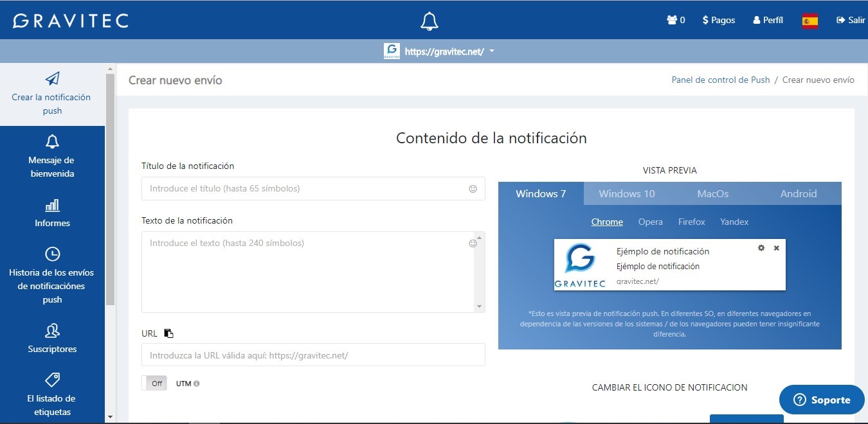Image resolution: width=868 pixels, height=424 pixels.
Task: Click scroll-down arrow of sidebar scrollbar
Action: (110, 417)
